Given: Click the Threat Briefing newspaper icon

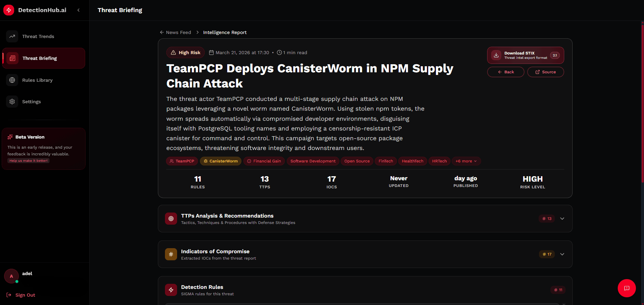Looking at the screenshot, I should (12, 58).
